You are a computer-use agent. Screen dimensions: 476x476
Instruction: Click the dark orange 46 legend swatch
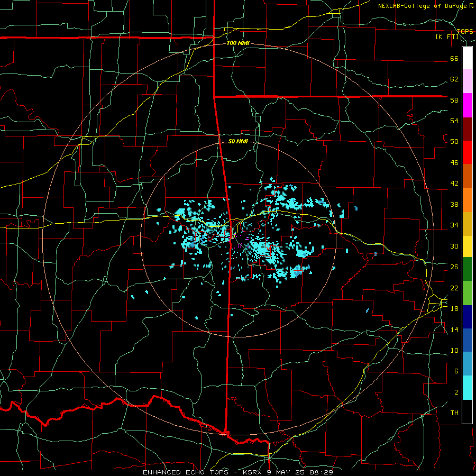point(467,176)
